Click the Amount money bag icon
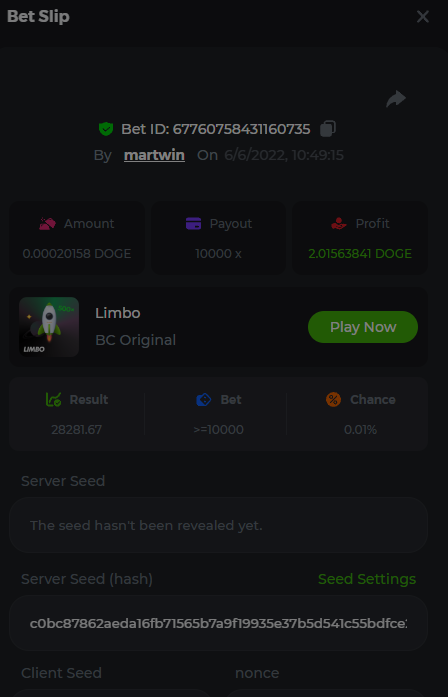Screen dimensions: 448x697 [48, 224]
